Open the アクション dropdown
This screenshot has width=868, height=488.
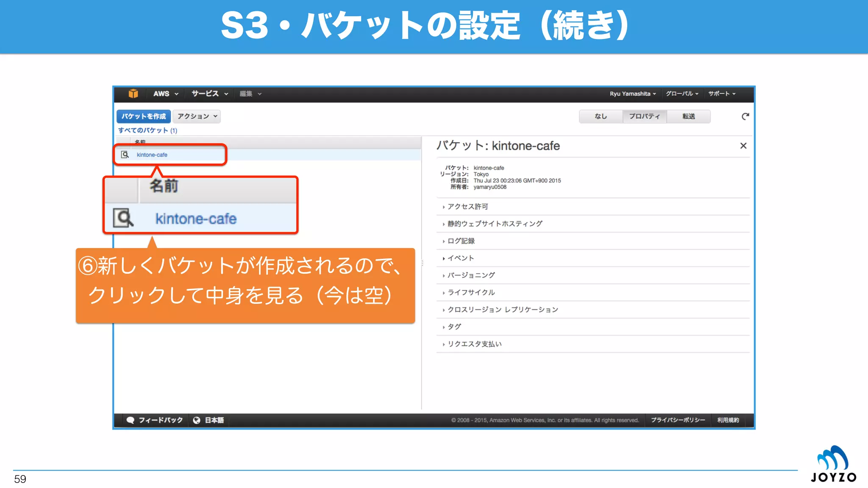(x=197, y=116)
